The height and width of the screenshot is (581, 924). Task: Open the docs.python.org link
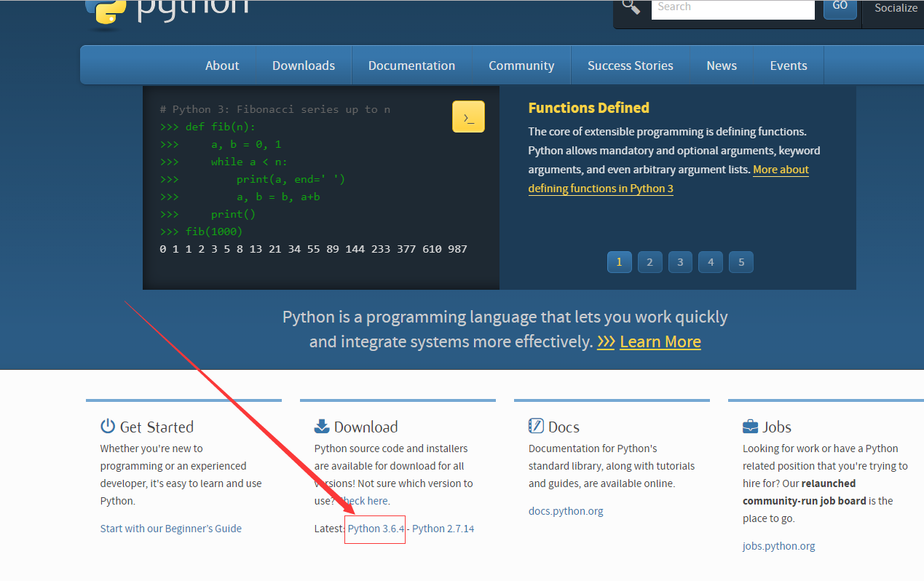pyautogui.click(x=566, y=511)
